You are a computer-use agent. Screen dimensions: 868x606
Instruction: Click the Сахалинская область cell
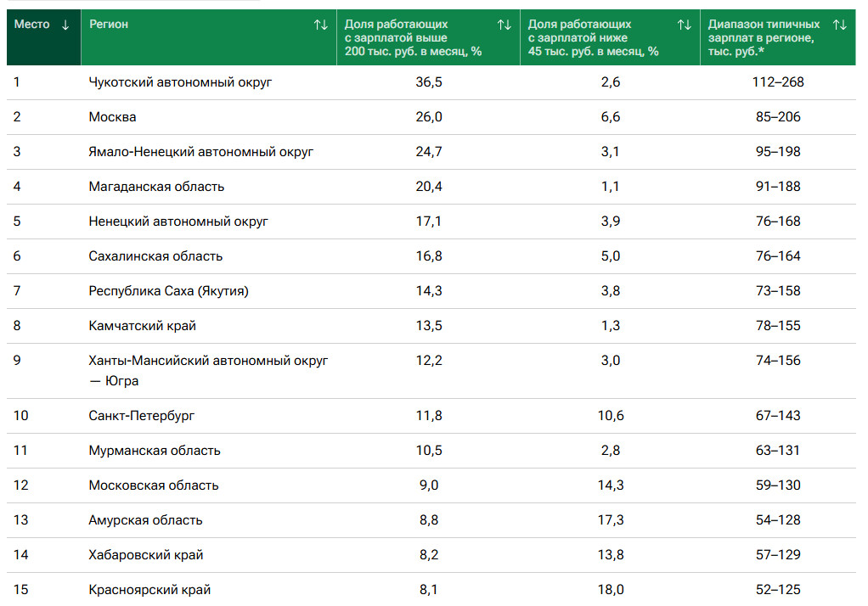[x=155, y=256]
